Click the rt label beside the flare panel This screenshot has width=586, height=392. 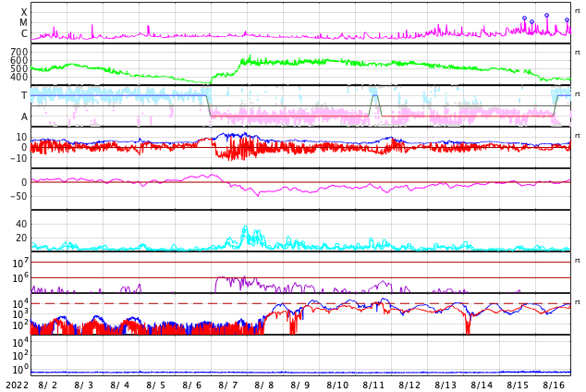pyautogui.click(x=578, y=11)
